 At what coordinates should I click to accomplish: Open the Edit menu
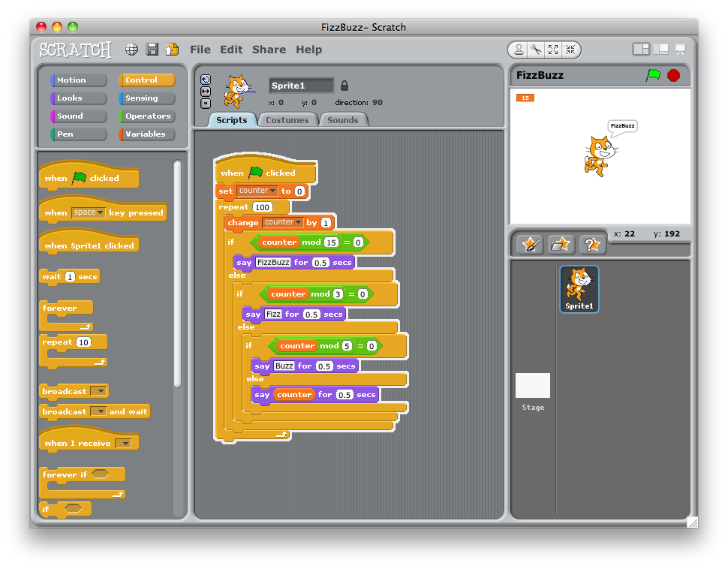pyautogui.click(x=231, y=50)
